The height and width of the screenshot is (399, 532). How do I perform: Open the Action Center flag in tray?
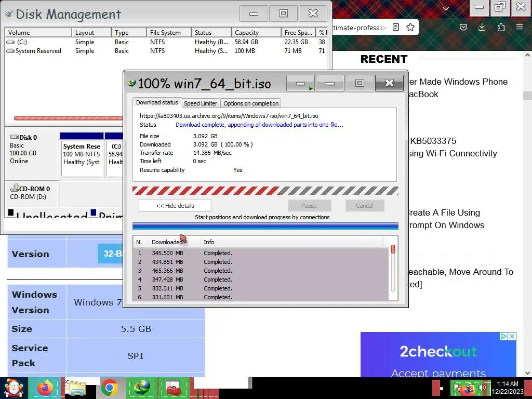pyautogui.click(x=457, y=388)
